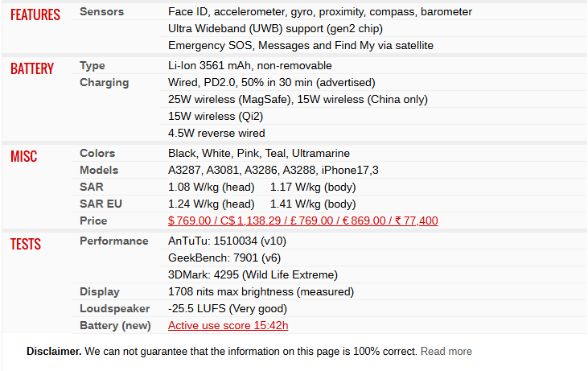
Task: Click the Loudspeaker test label
Action: point(115,308)
